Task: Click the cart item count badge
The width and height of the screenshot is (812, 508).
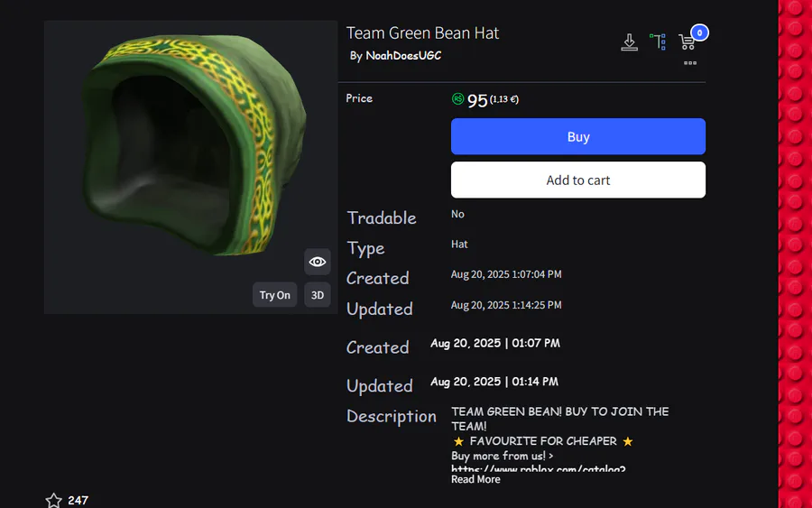Action: coord(699,32)
